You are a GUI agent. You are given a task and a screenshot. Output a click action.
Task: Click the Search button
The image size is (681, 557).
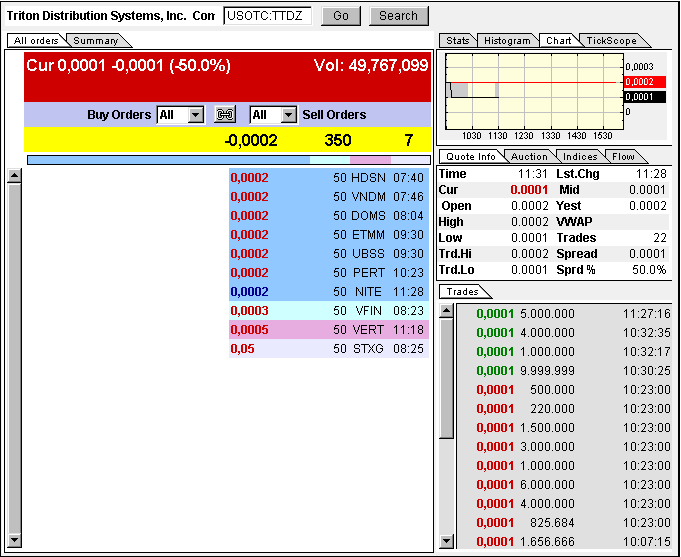398,16
